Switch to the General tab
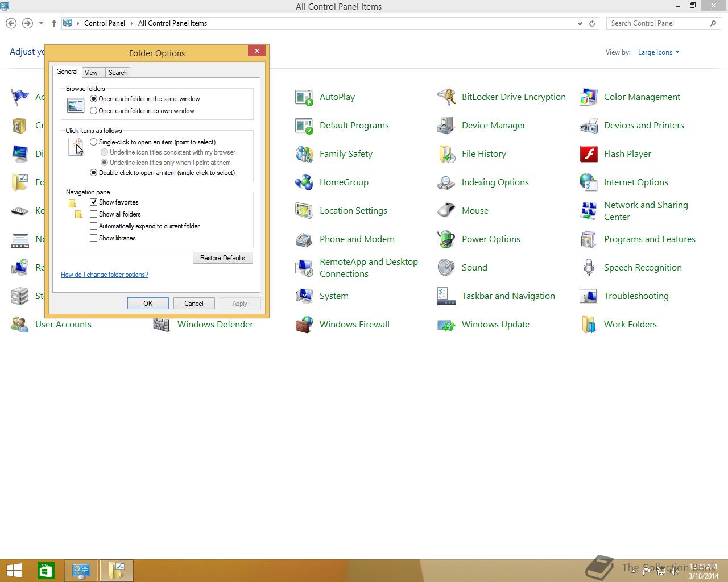This screenshot has height=582, width=728. [x=67, y=72]
